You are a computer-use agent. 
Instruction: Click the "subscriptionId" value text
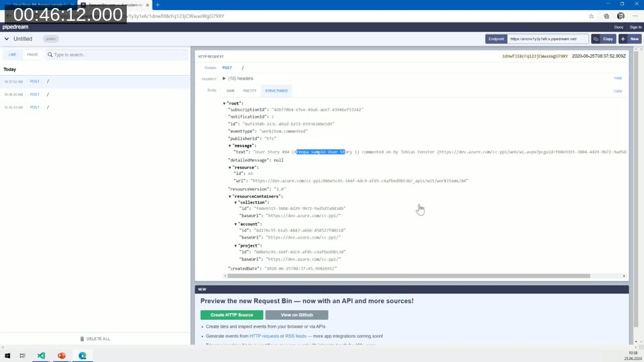click(317, 110)
